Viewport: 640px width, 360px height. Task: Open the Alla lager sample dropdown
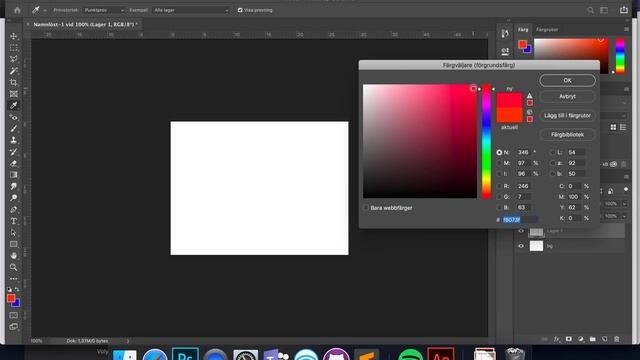point(191,10)
